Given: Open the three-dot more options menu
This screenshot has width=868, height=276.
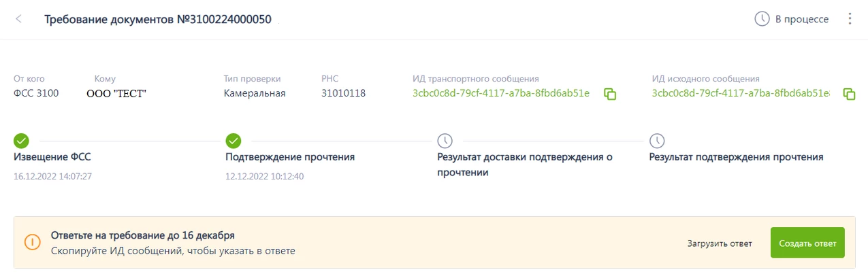Looking at the screenshot, I should (x=849, y=19).
